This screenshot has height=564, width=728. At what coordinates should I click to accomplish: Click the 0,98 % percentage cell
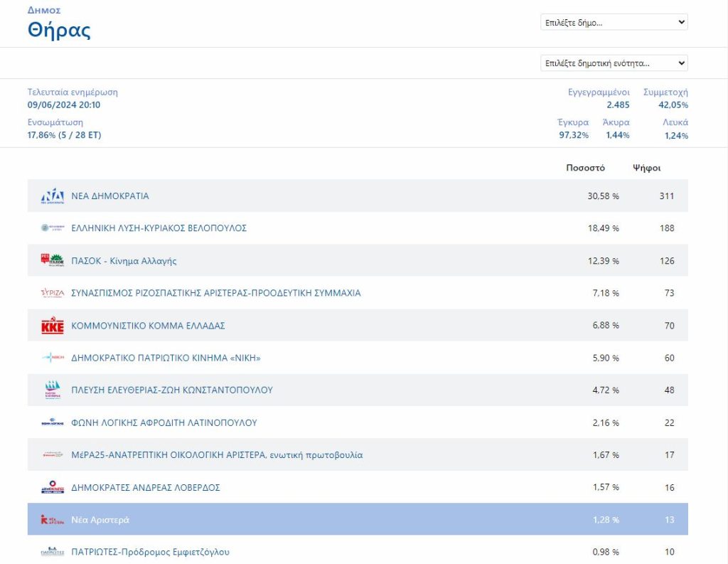[x=606, y=552]
